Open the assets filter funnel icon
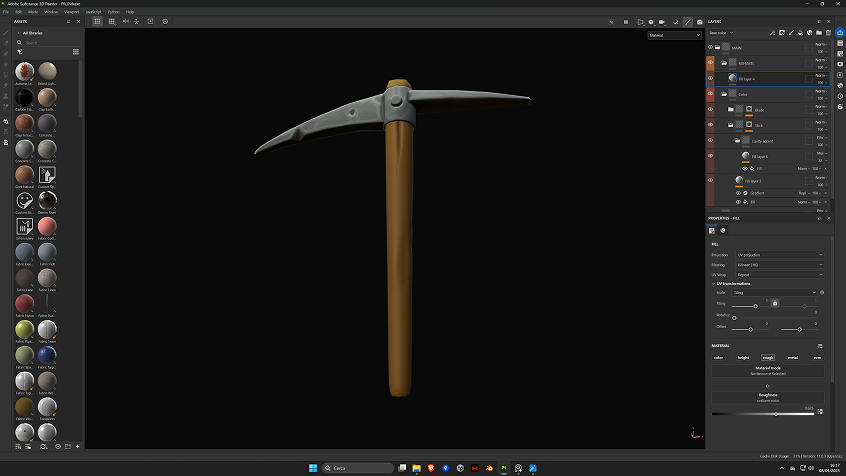The image size is (846, 476). point(20,51)
